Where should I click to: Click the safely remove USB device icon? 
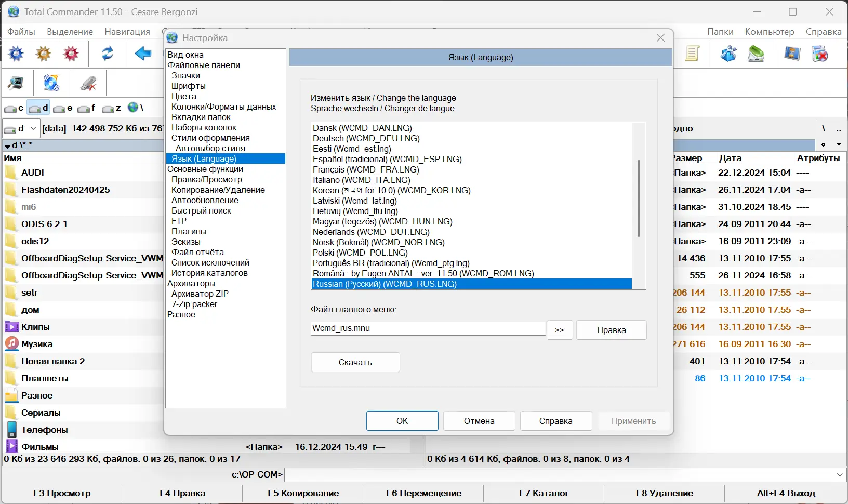pyautogui.click(x=88, y=83)
